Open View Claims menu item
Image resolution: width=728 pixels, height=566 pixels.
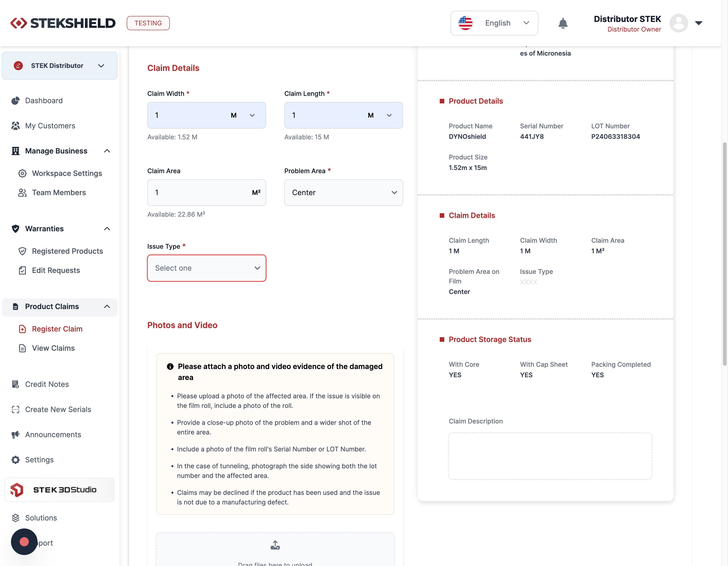53,348
